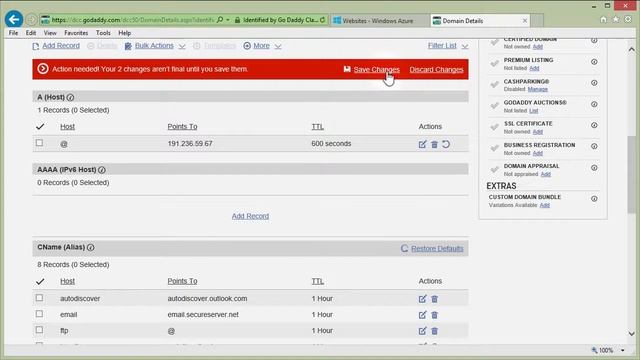
Task: Refresh the page using the reload icon
Action: (x=322, y=20)
